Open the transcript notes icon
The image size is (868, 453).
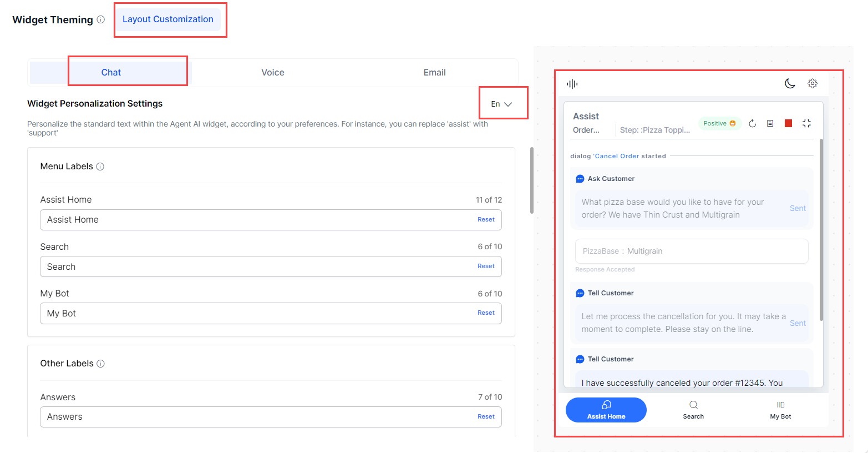pos(770,123)
